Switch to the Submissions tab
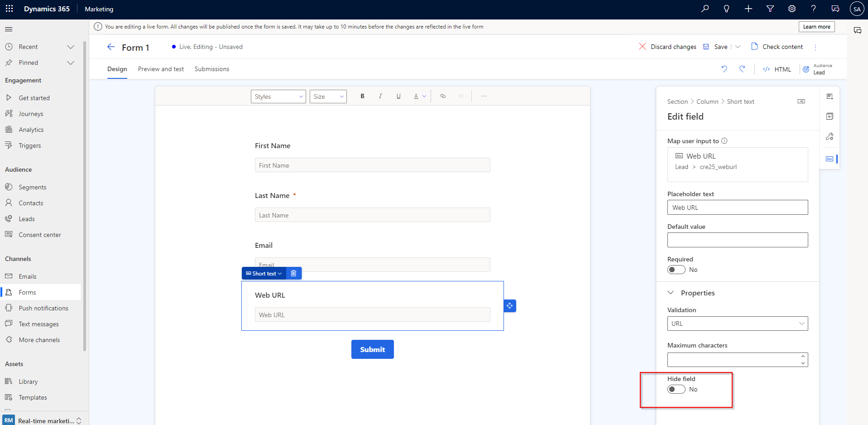This screenshot has width=868, height=425. tap(212, 69)
